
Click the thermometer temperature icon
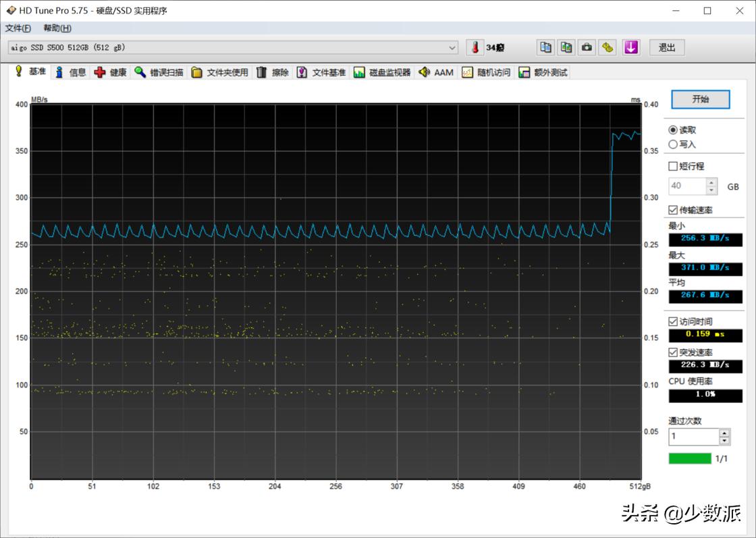click(x=475, y=47)
